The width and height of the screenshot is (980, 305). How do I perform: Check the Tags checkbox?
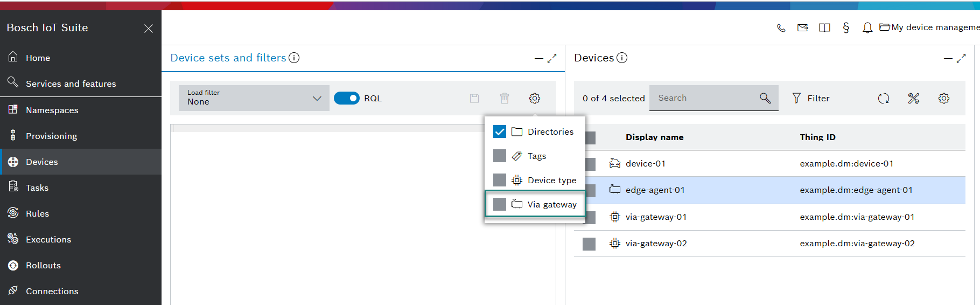500,156
